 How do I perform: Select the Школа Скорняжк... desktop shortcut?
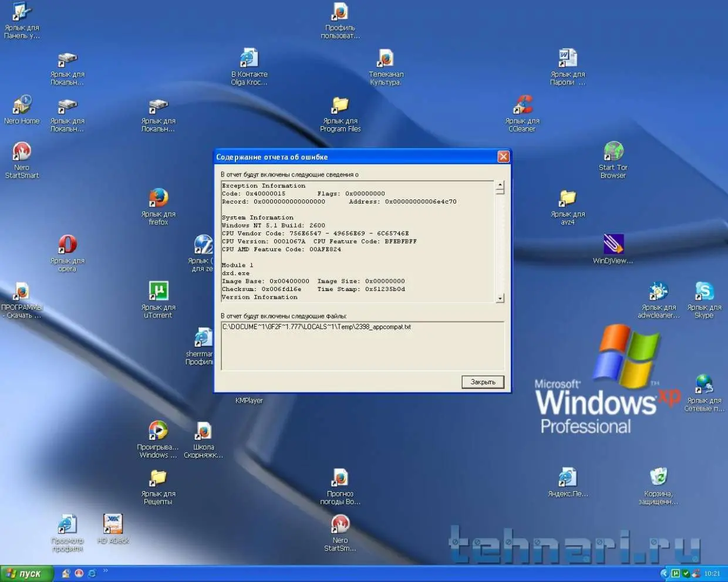[203, 439]
